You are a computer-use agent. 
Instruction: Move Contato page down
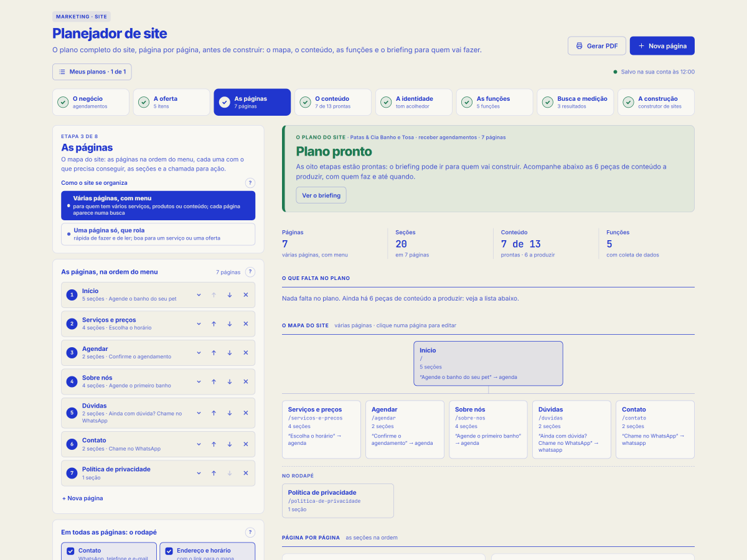(x=230, y=444)
